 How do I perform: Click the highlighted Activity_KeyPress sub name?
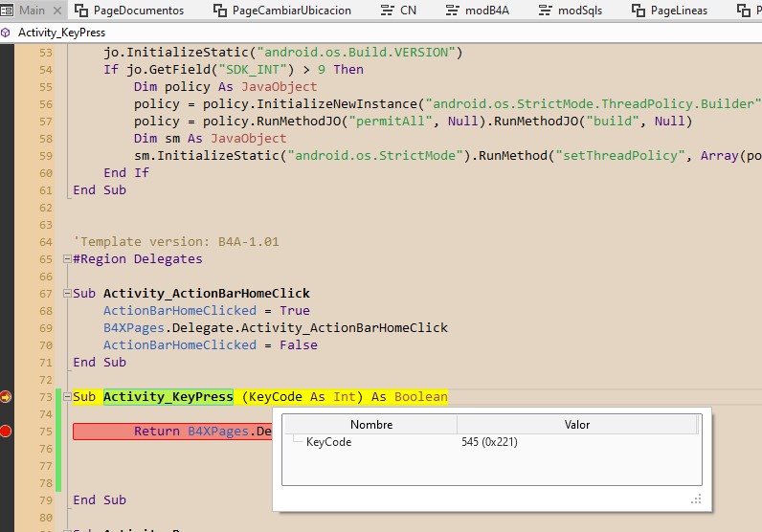click(168, 397)
